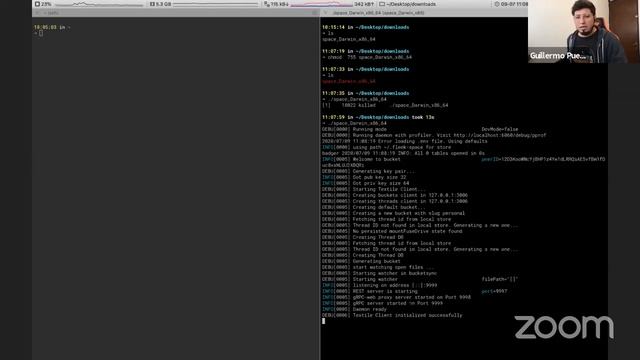Click the 'Running mode' debug line
The height and width of the screenshot is (360, 640).
354,129
